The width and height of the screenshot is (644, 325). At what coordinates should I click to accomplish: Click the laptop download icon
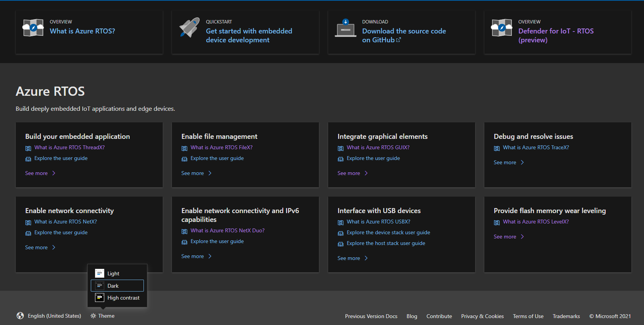pyautogui.click(x=345, y=28)
